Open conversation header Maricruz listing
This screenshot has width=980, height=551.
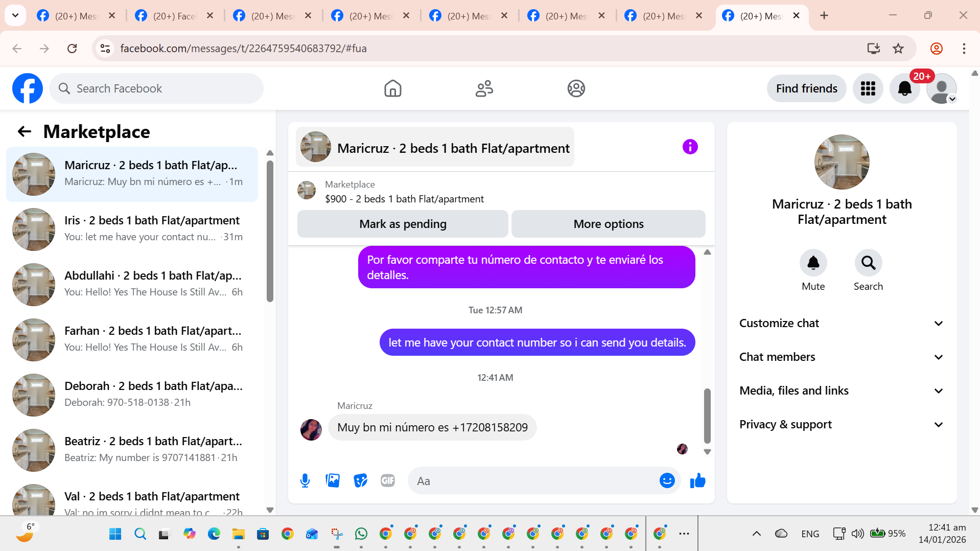pos(435,147)
